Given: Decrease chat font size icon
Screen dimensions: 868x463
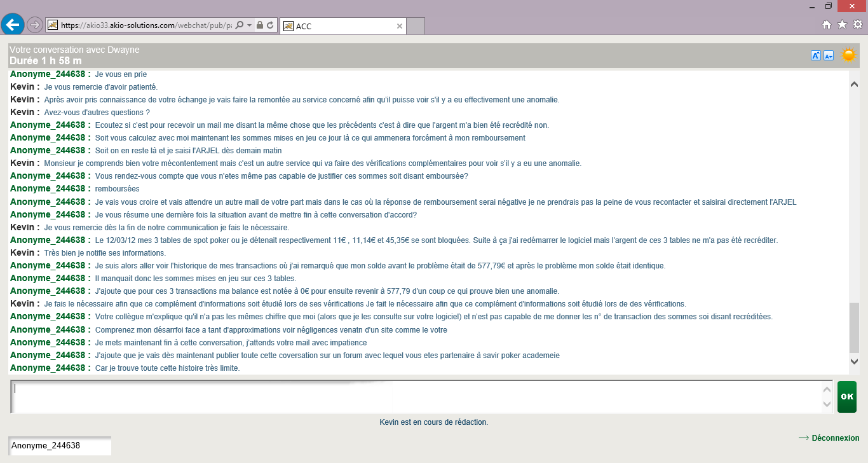Looking at the screenshot, I should tap(829, 55).
